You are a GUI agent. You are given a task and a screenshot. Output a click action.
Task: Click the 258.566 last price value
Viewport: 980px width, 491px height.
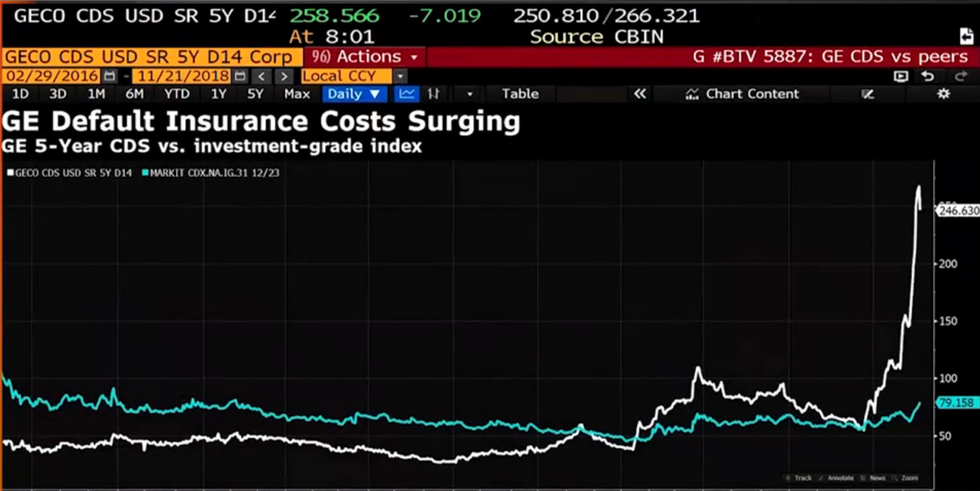click(x=335, y=16)
